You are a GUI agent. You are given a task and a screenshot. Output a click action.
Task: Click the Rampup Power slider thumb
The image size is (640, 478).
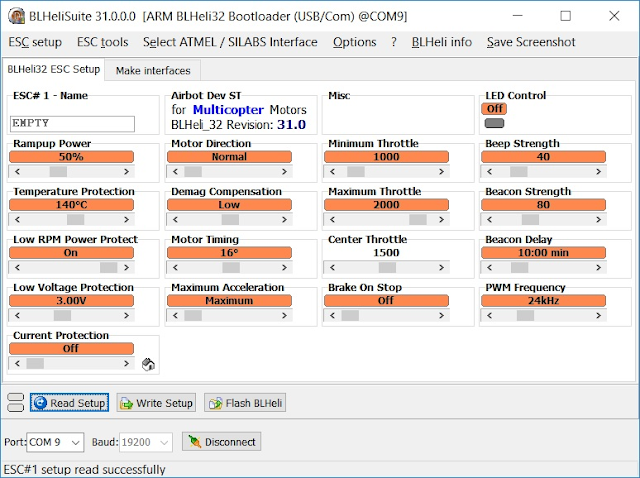coord(58,172)
